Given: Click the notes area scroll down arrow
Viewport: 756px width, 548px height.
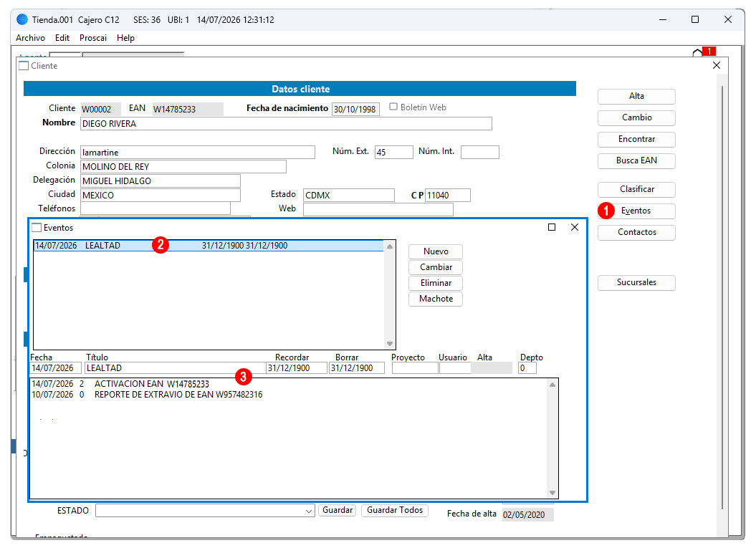Looking at the screenshot, I should tap(552, 493).
